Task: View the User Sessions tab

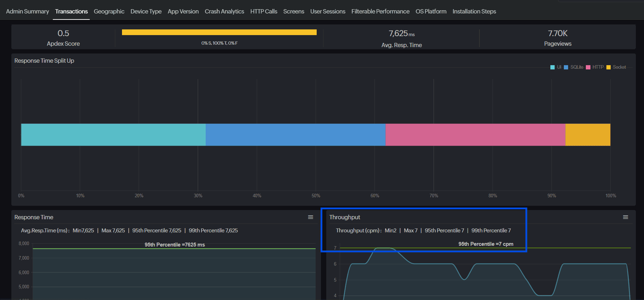Action: tap(328, 11)
